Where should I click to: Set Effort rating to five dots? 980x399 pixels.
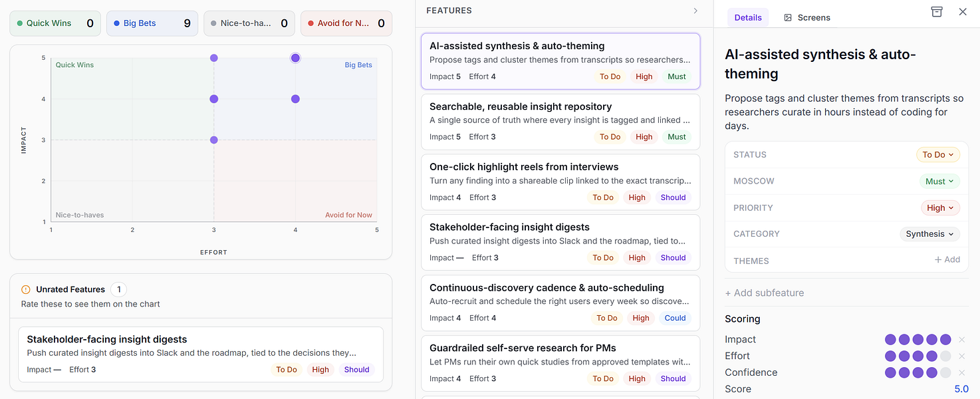coord(945,356)
